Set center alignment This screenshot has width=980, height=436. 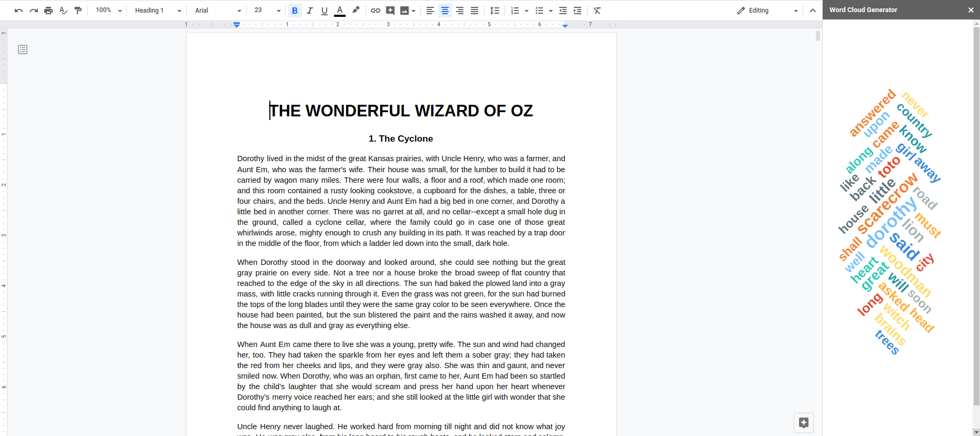point(445,11)
